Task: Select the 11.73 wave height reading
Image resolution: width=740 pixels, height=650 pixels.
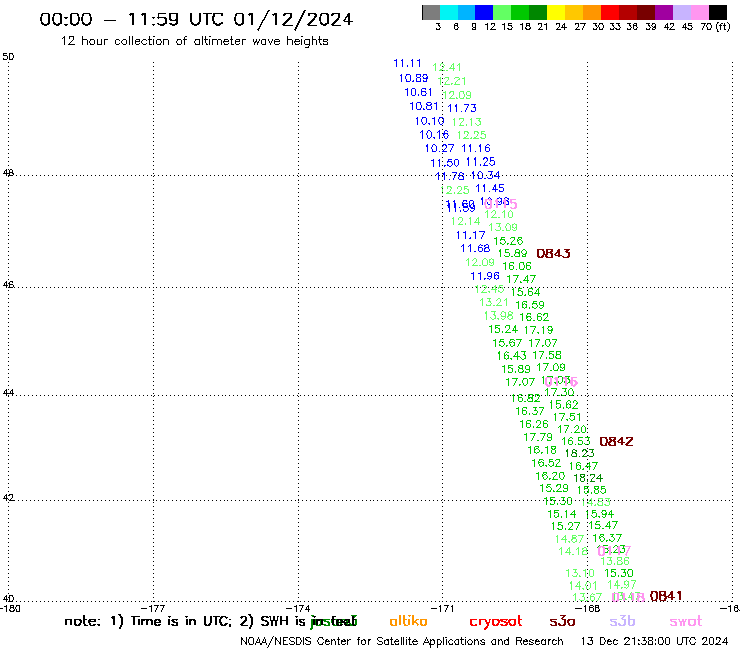Action: (462, 108)
